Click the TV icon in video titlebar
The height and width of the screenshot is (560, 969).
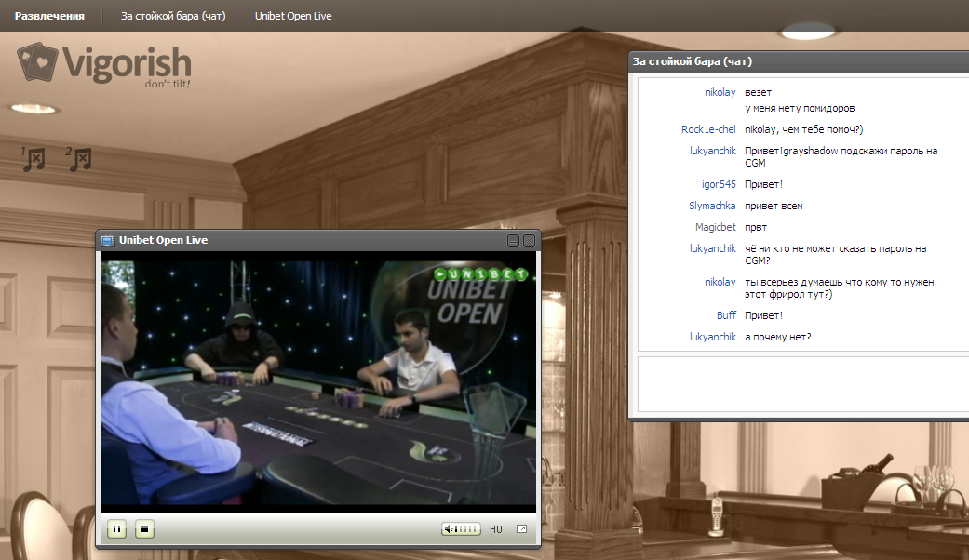107,240
